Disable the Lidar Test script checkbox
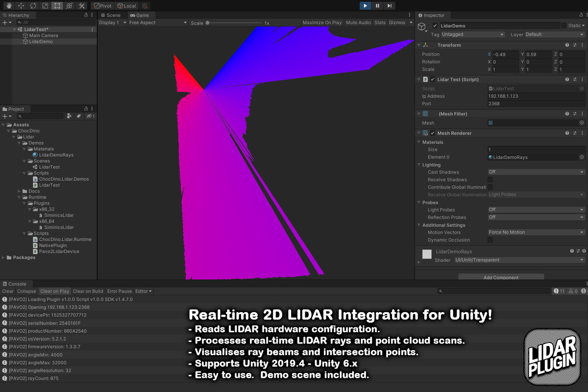The height and width of the screenshot is (392, 588). pyautogui.click(x=433, y=79)
